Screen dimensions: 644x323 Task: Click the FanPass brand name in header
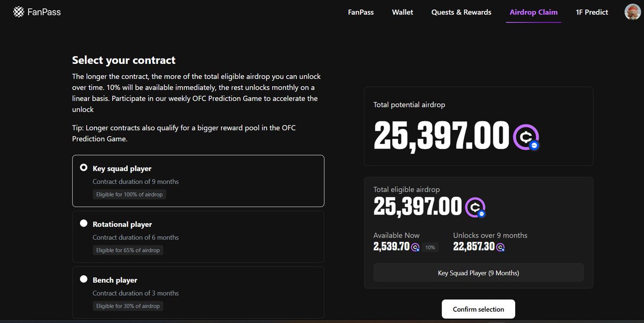45,11
